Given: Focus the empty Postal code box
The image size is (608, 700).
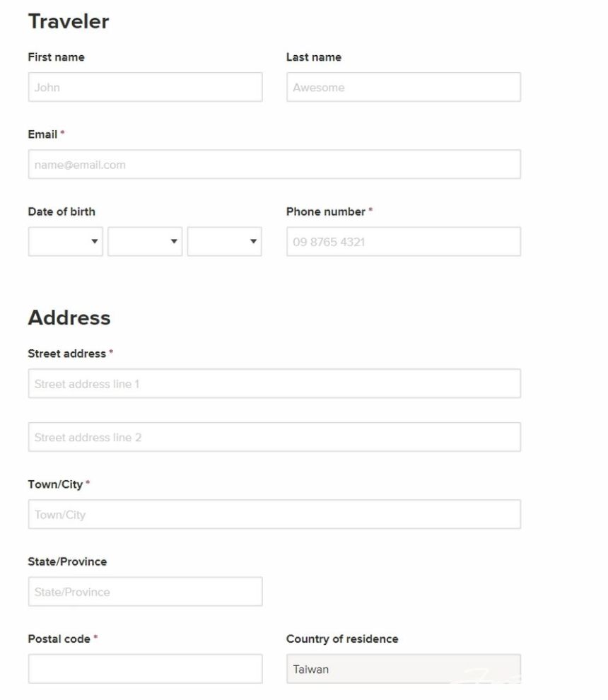Looking at the screenshot, I should [x=145, y=668].
